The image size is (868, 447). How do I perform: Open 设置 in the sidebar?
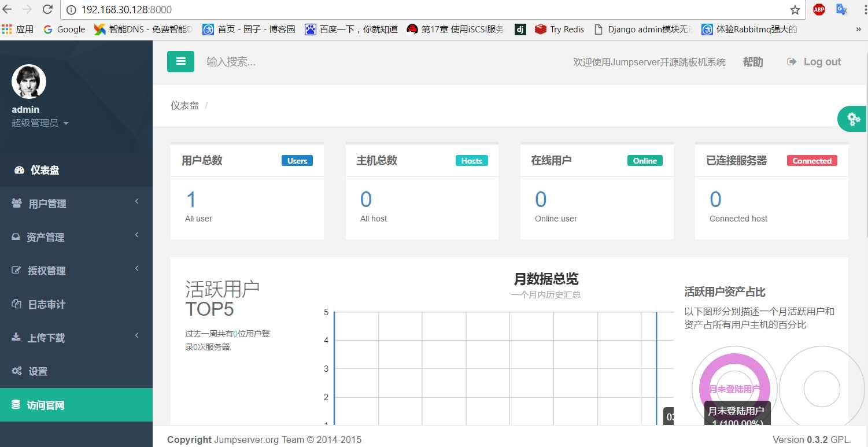point(76,371)
